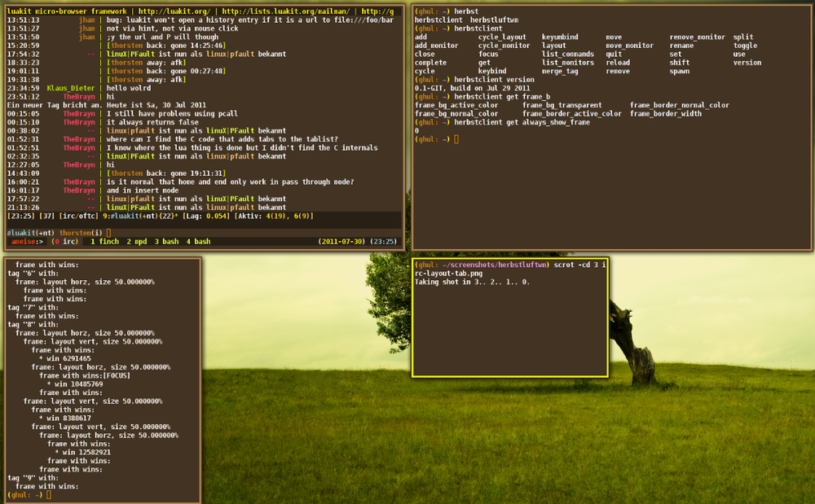The height and width of the screenshot is (504, 815).
Task: Select the 'hello wolrd' message
Action: [x=129, y=88]
